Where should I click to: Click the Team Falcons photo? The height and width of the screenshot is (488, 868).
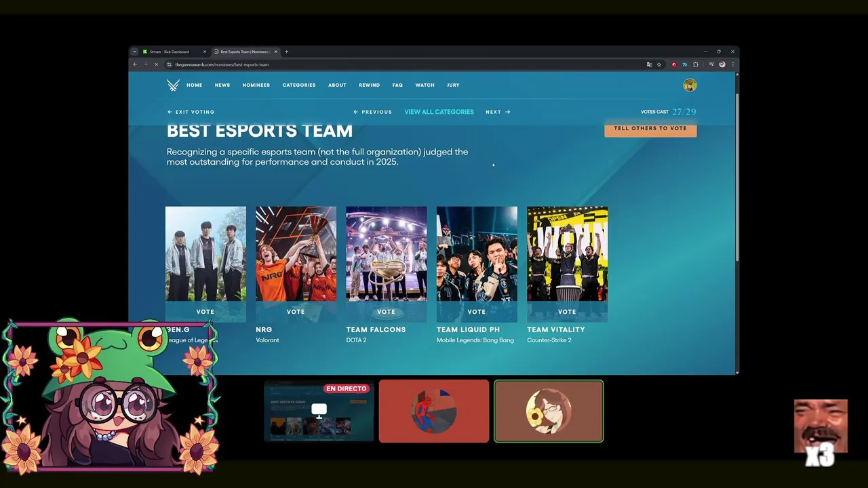386,254
